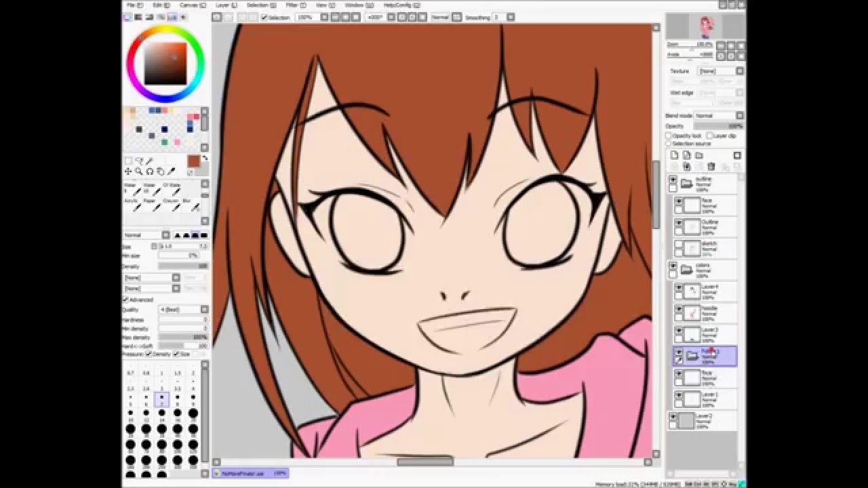Adjust the brush Density slider
868x488 pixels.
pyautogui.click(x=183, y=266)
